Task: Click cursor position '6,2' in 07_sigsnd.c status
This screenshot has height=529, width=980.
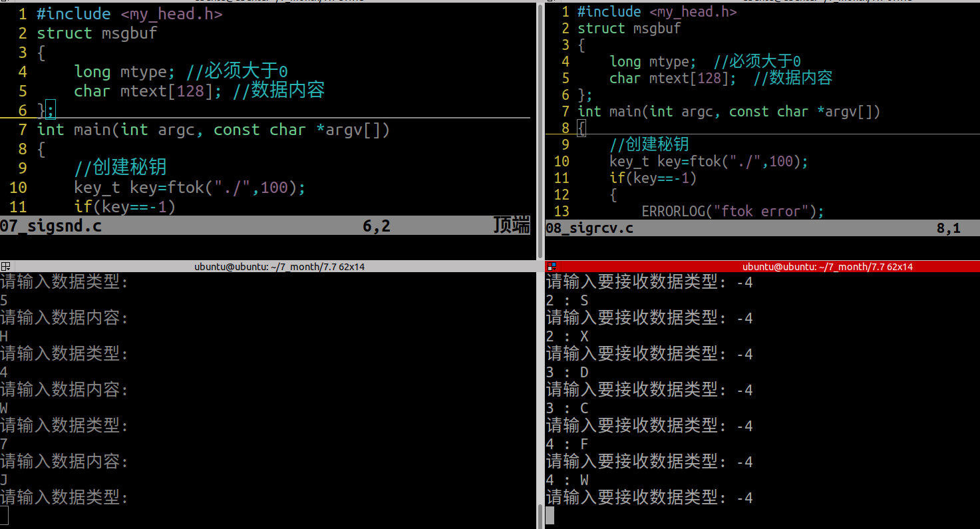Action: (377, 226)
